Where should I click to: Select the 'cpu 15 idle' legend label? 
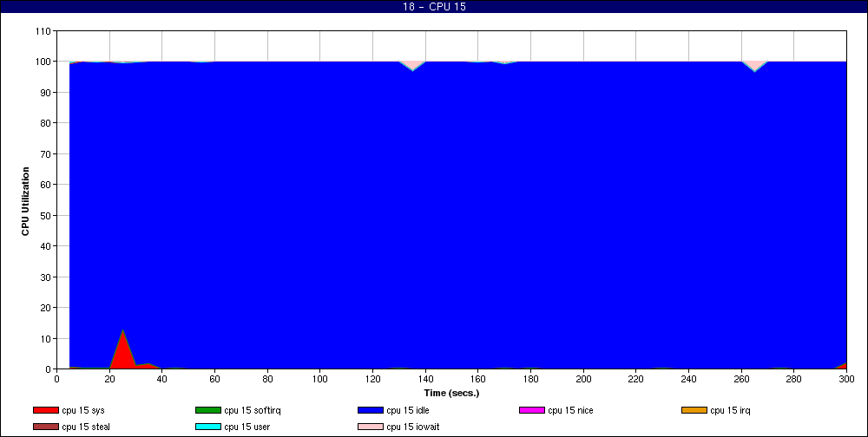(x=408, y=410)
